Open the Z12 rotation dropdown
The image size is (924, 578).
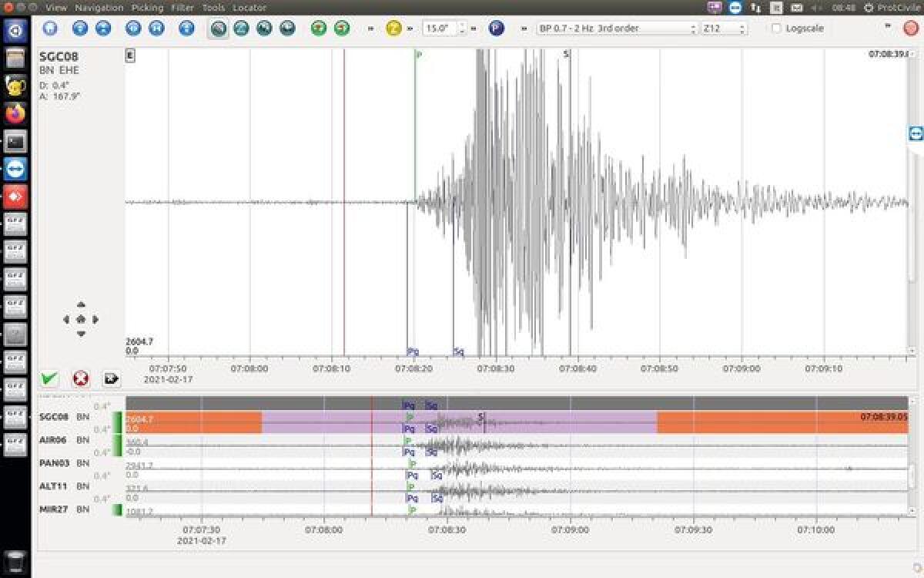[724, 29]
